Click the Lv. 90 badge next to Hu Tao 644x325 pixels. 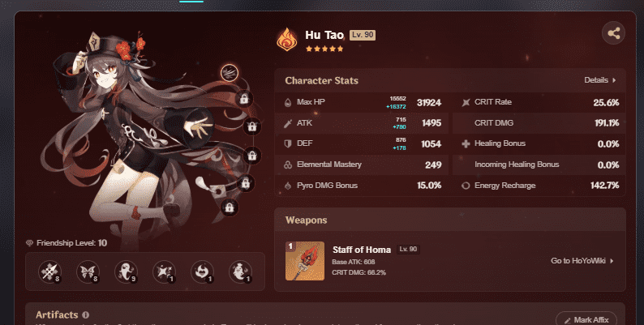pyautogui.click(x=363, y=35)
